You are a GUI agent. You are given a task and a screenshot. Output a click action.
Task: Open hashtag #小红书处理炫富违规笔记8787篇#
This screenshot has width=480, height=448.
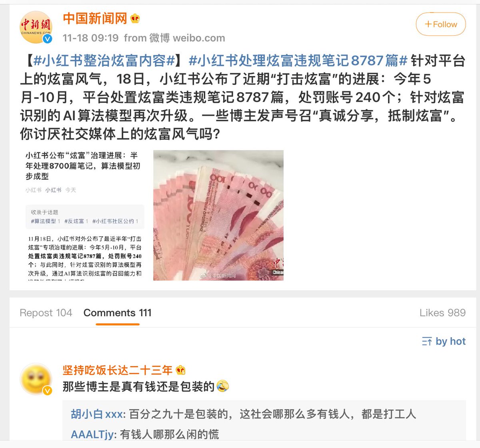tap(298, 61)
